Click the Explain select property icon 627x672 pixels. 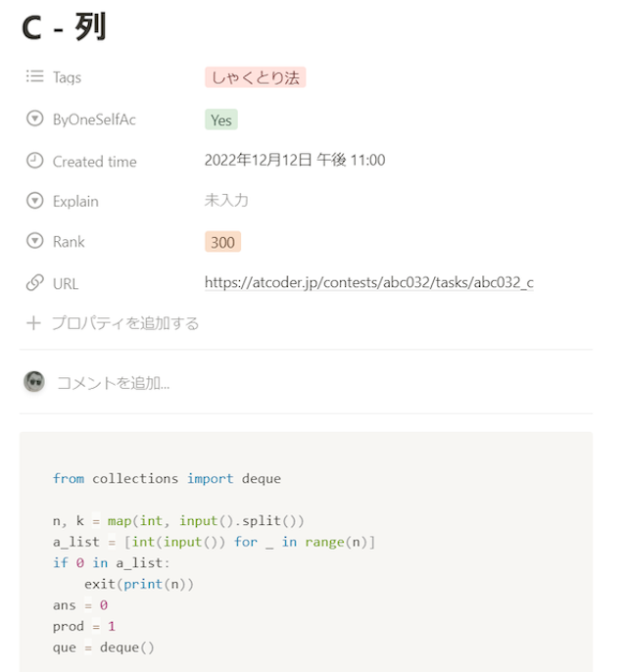34,201
